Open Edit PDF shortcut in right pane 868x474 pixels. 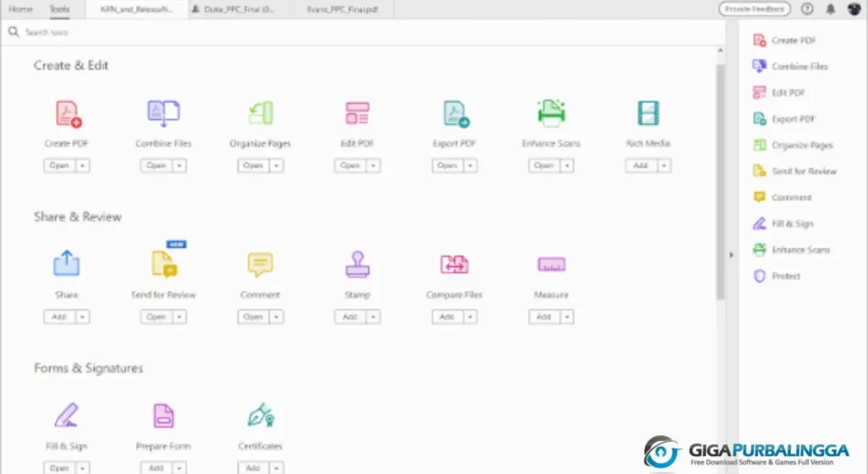click(778, 92)
